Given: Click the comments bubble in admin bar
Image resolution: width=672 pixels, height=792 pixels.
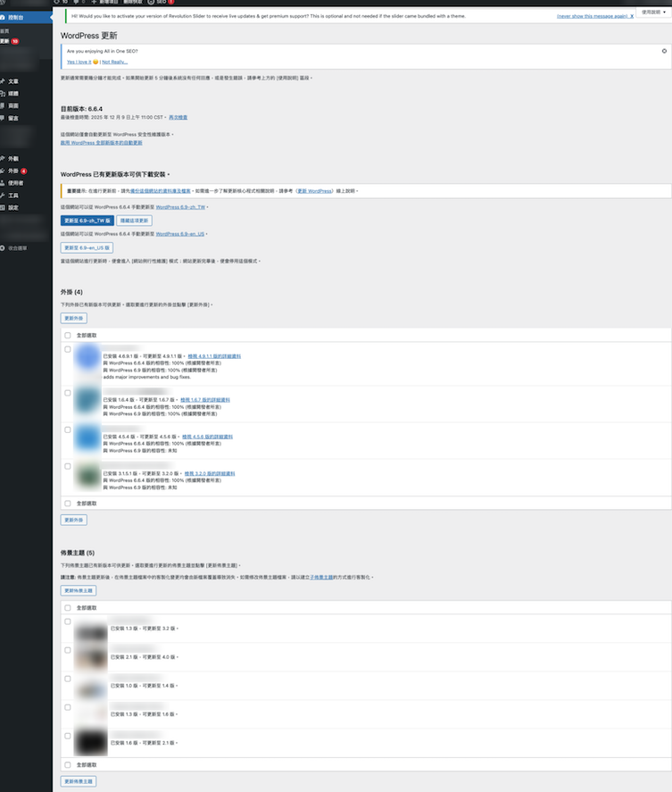Looking at the screenshot, I should 76,2.
